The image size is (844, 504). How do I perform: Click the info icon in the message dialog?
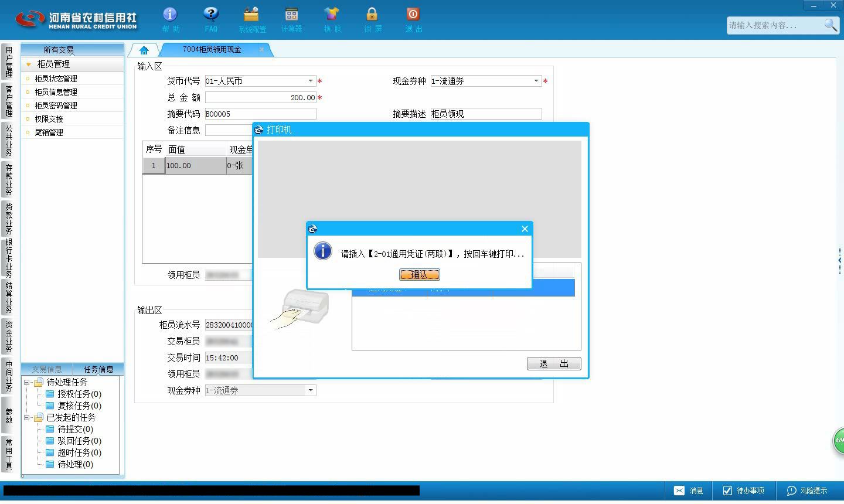point(323,251)
